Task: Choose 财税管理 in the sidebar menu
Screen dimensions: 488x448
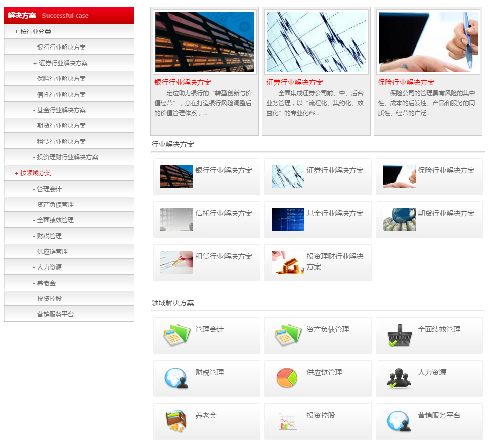Action: 69,236
